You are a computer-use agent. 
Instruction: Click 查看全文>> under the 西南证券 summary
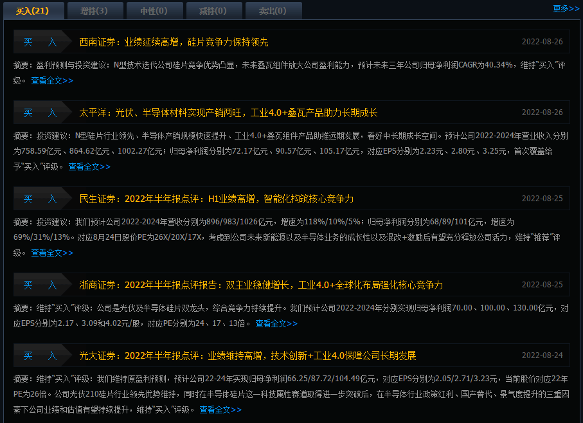click(52, 80)
